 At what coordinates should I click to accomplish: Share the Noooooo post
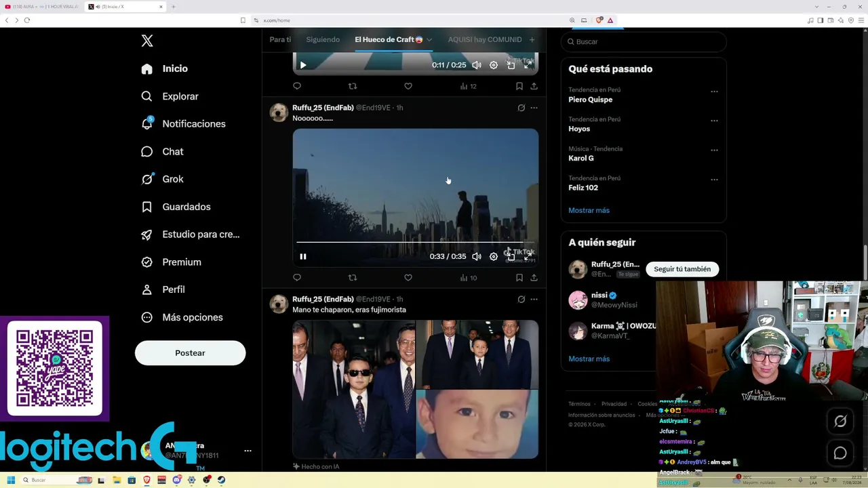534,277
